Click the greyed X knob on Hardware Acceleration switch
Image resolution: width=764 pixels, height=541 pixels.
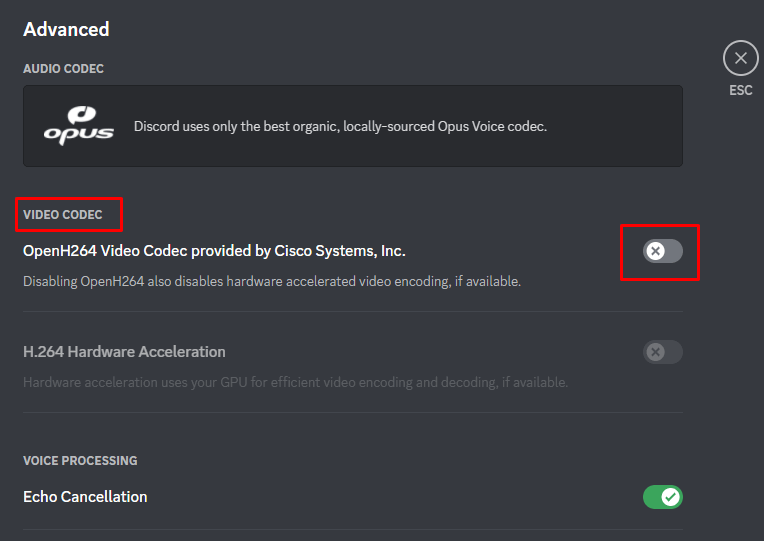tap(655, 352)
